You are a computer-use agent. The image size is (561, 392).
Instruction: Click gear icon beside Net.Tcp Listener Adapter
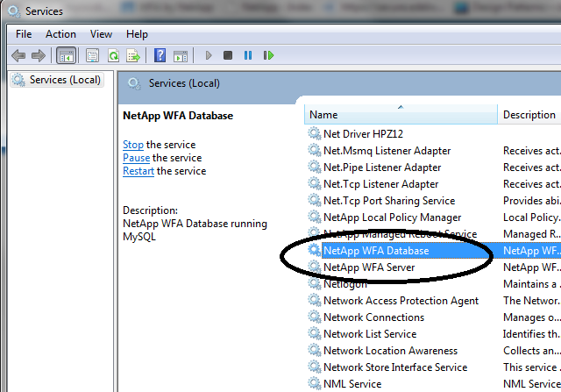[315, 183]
